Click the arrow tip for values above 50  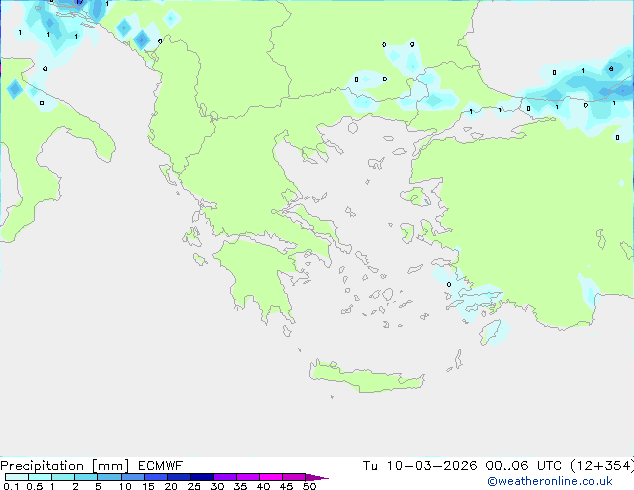click(x=317, y=477)
